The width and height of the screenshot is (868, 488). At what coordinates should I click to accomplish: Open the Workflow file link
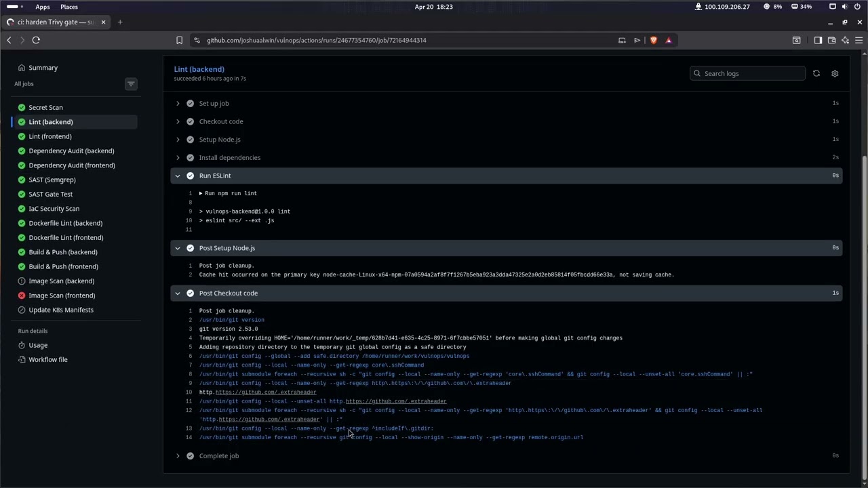pyautogui.click(x=48, y=360)
